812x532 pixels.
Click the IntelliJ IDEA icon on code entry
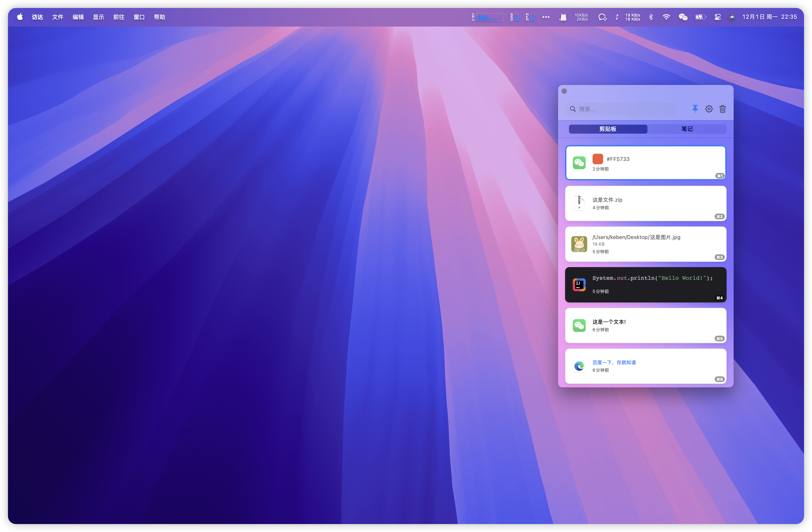pyautogui.click(x=579, y=285)
